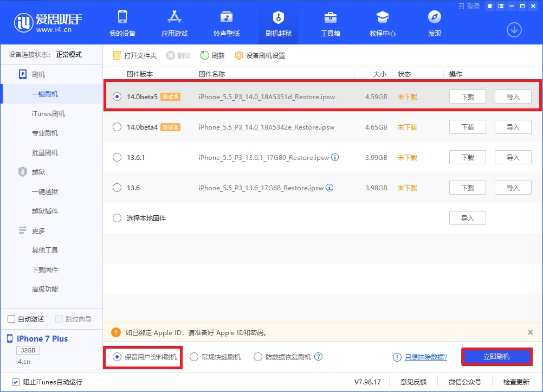Click the 刷新 refresh toolbar button
This screenshot has width=543, height=392.
coord(212,55)
